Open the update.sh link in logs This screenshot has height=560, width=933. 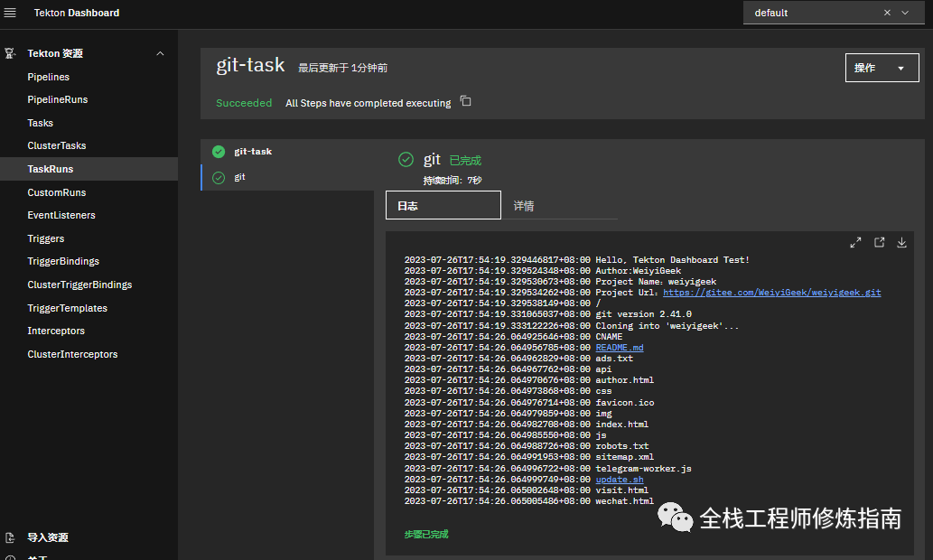click(620, 480)
